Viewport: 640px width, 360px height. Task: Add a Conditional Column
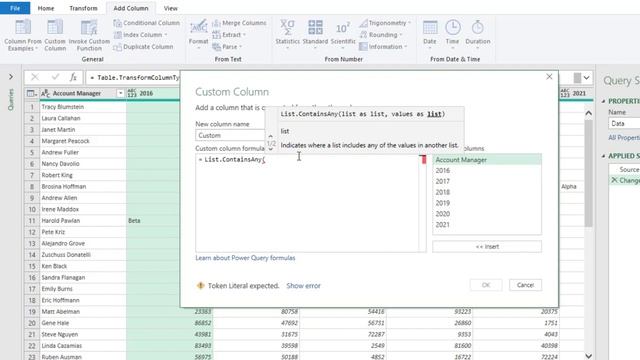(x=147, y=23)
